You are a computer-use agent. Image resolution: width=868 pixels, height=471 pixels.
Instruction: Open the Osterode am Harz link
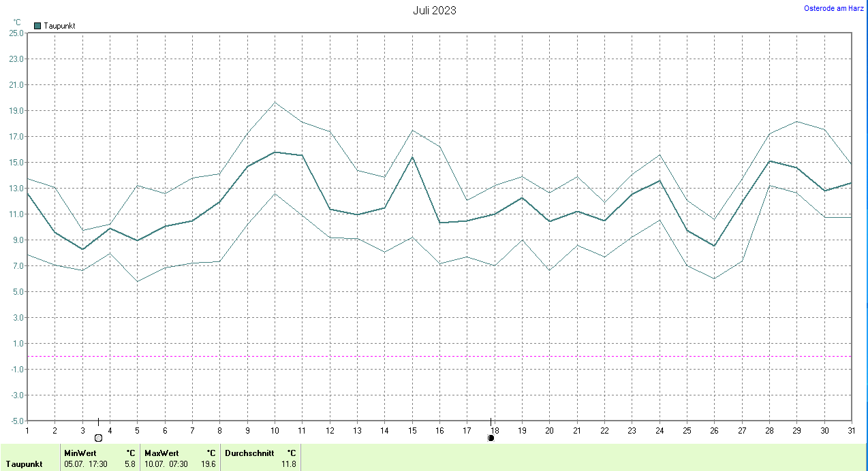(x=834, y=8)
